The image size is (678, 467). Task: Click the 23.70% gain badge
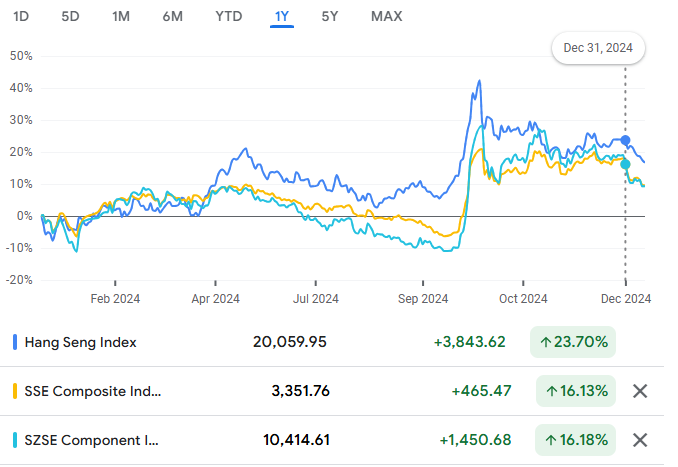(x=573, y=342)
